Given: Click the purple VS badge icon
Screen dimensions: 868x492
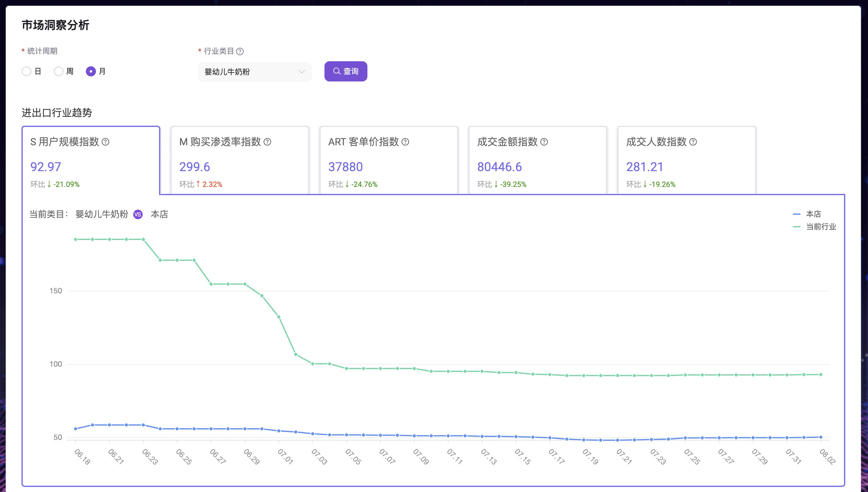Looking at the screenshot, I should point(138,214).
